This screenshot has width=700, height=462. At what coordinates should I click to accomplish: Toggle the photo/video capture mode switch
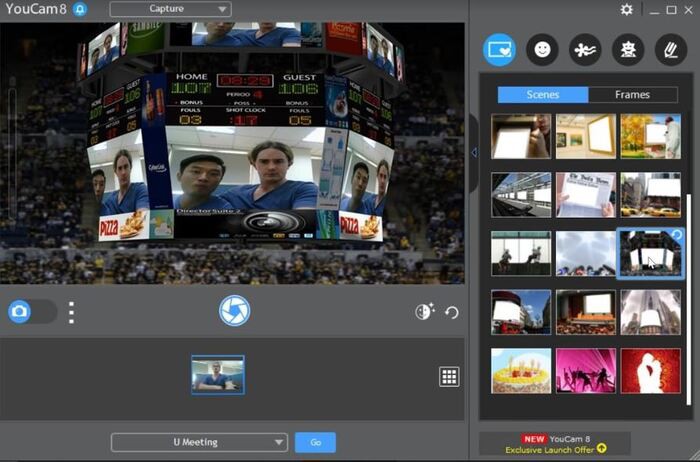pos(32,312)
